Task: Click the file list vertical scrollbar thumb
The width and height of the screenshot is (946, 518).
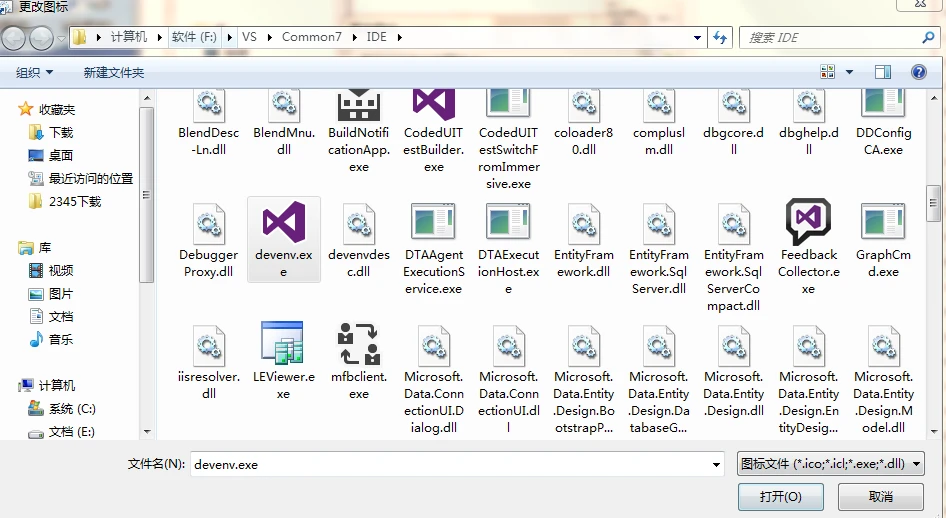Action: coord(933,203)
